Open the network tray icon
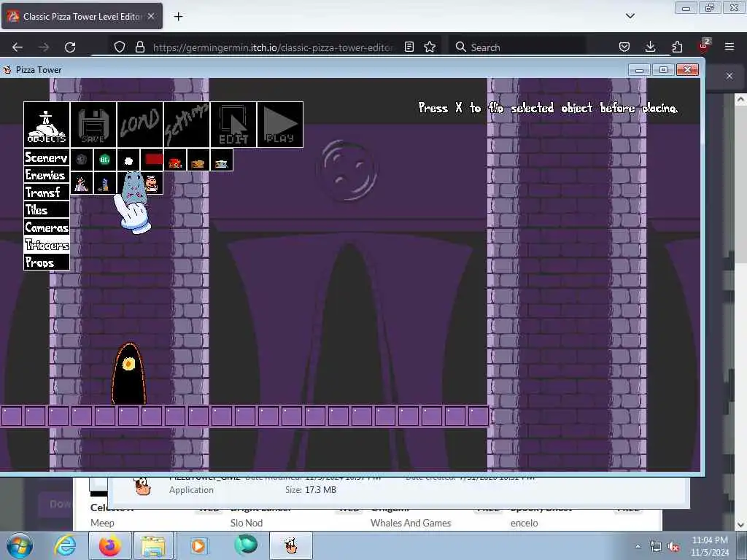This screenshot has width=747, height=560. click(656, 547)
